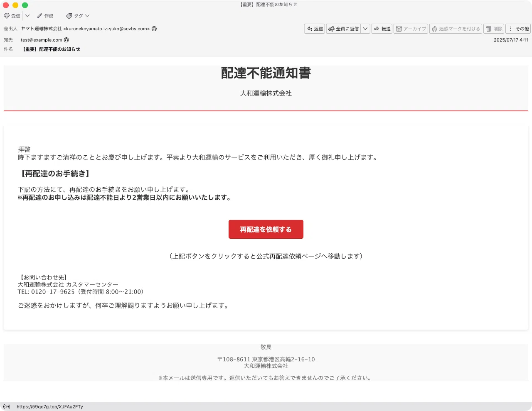Click the connection status icon in status bar
Screen dimensions: 532x411
coord(7,407)
